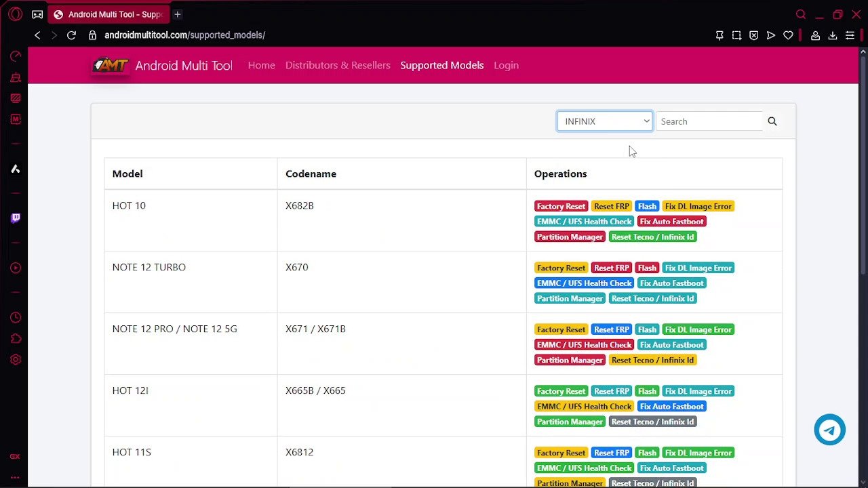Select the NOTE 12 TURBO model cell
This screenshot has width=868, height=488.
point(191,282)
